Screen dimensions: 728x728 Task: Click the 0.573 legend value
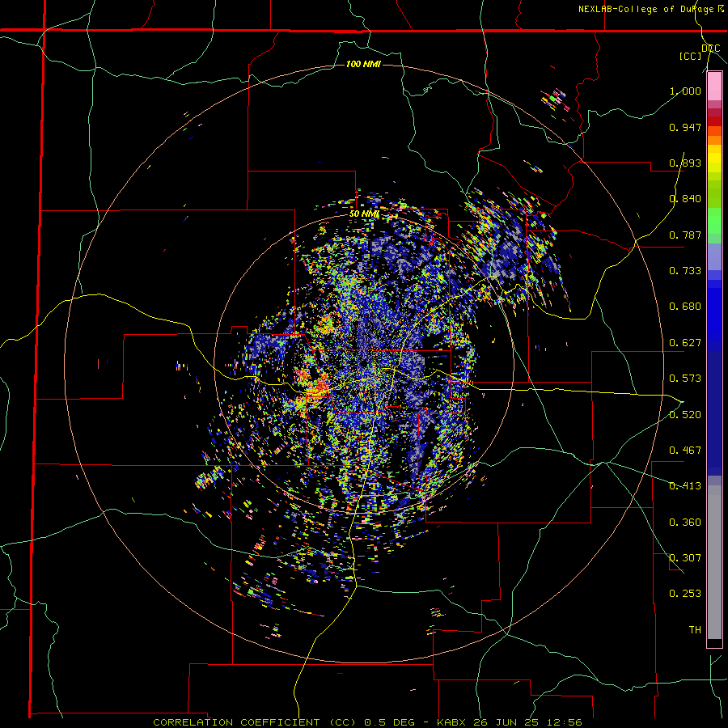tap(685, 379)
